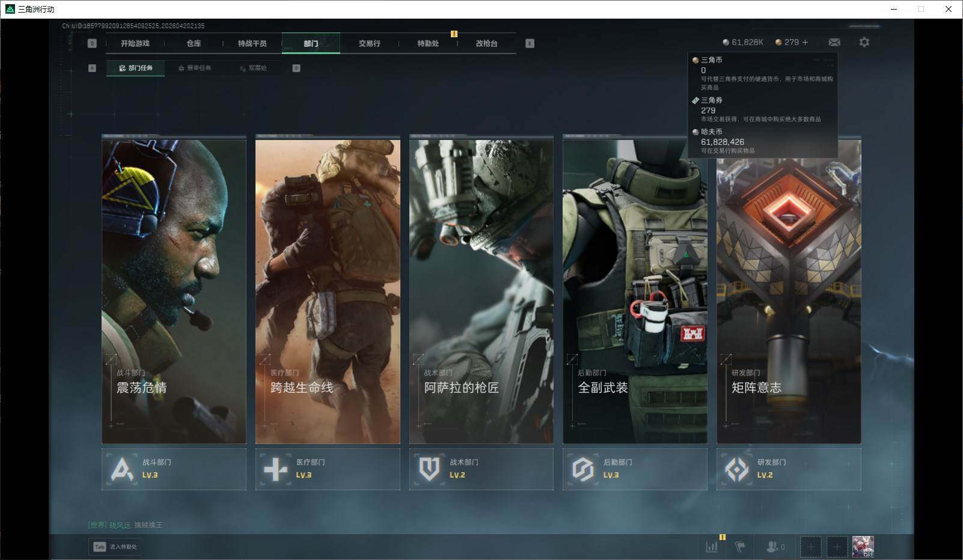
Task: Click the flags icon in bottom bar
Action: [x=740, y=547]
